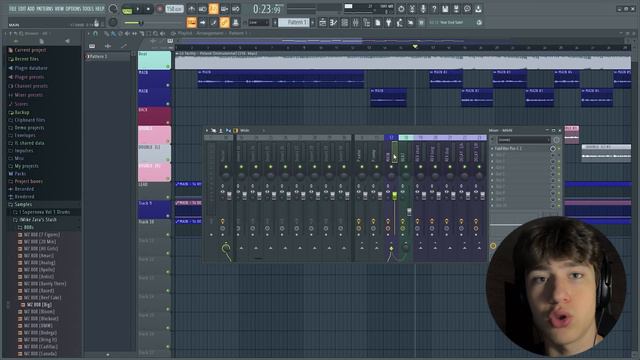Toggle the metronome icon

[191, 9]
